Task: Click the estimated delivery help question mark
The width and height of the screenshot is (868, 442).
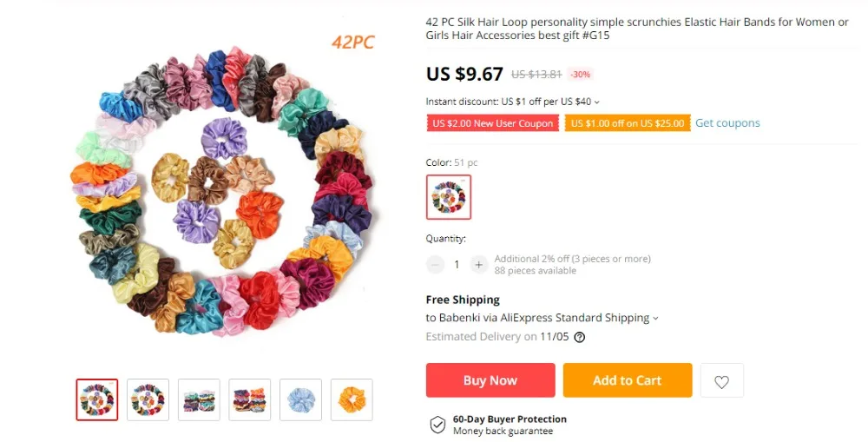Action: [x=579, y=337]
